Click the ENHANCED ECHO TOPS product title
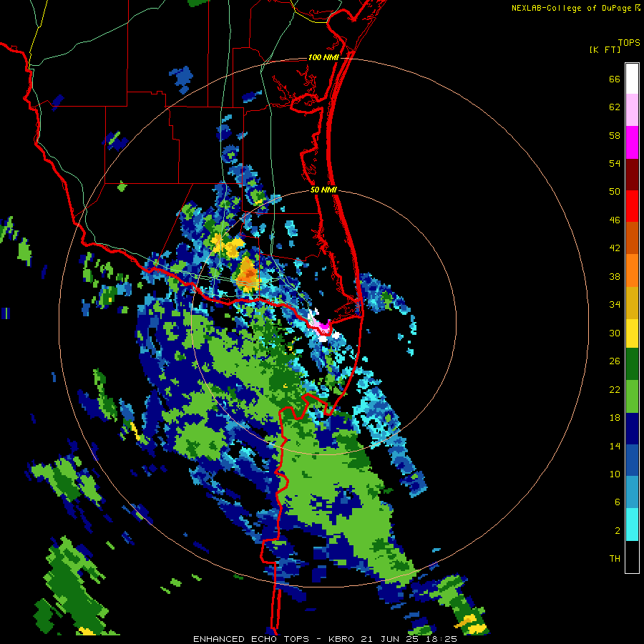This screenshot has height=644, width=644. pyautogui.click(x=251, y=639)
